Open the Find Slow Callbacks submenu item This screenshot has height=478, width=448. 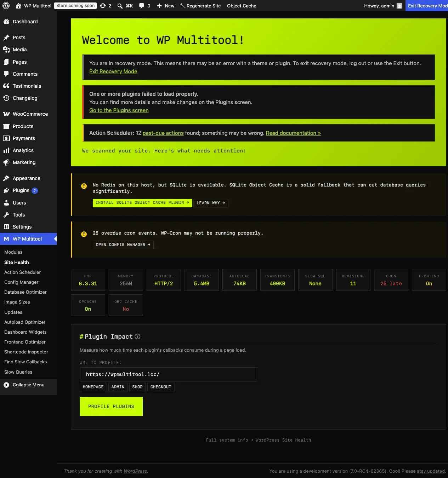click(25, 362)
